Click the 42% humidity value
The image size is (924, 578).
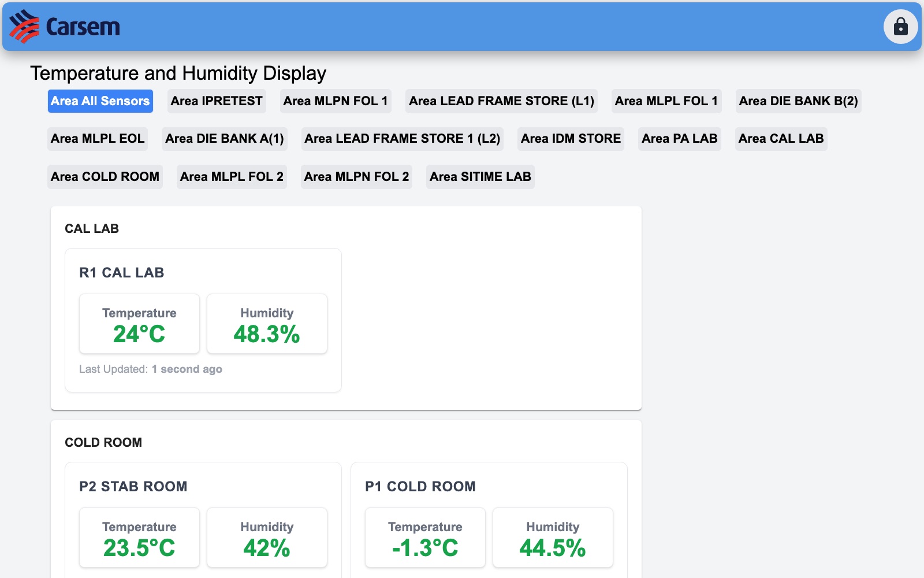(267, 548)
